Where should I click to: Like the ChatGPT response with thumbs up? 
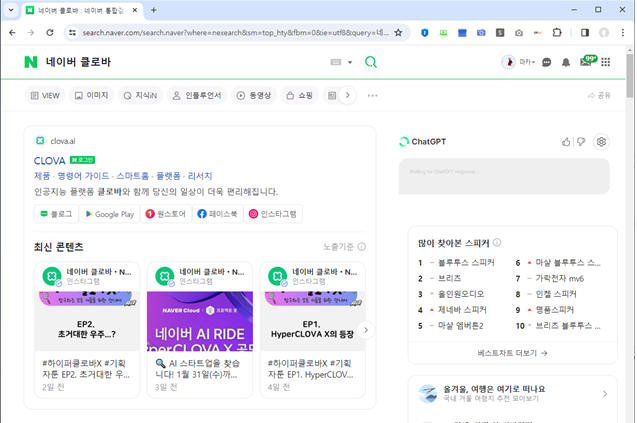point(566,142)
